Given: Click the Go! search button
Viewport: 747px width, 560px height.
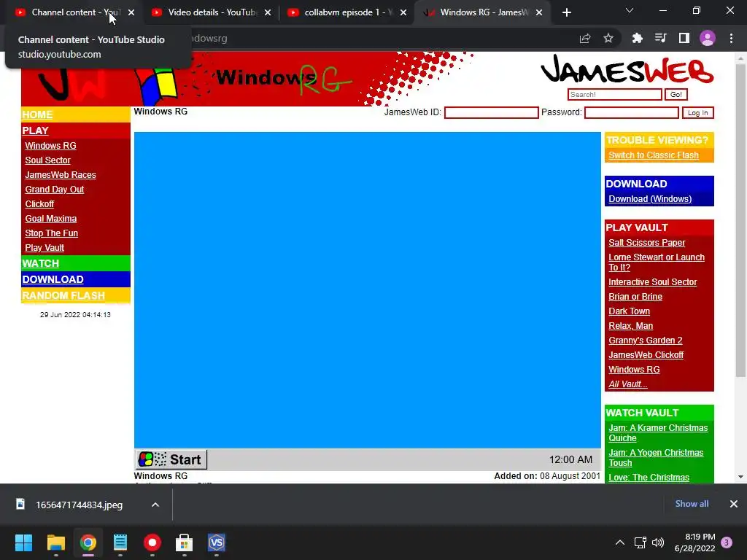Looking at the screenshot, I should [676, 94].
